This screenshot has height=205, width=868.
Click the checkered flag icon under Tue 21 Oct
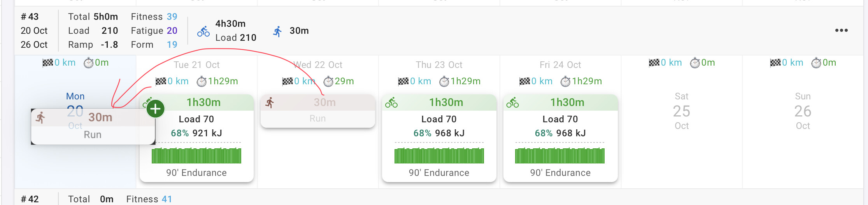point(161,82)
